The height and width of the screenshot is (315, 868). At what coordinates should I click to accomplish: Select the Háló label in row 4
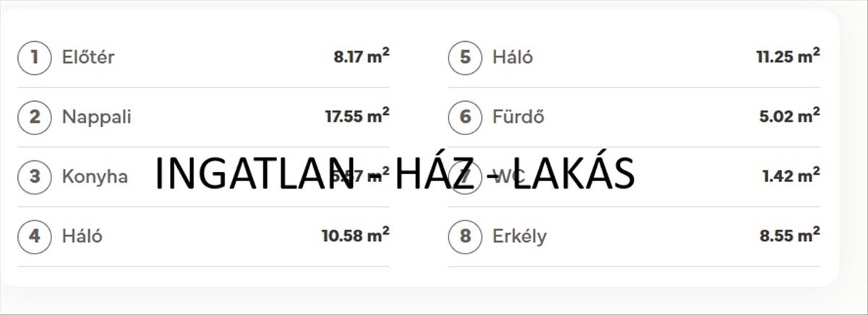(x=82, y=236)
